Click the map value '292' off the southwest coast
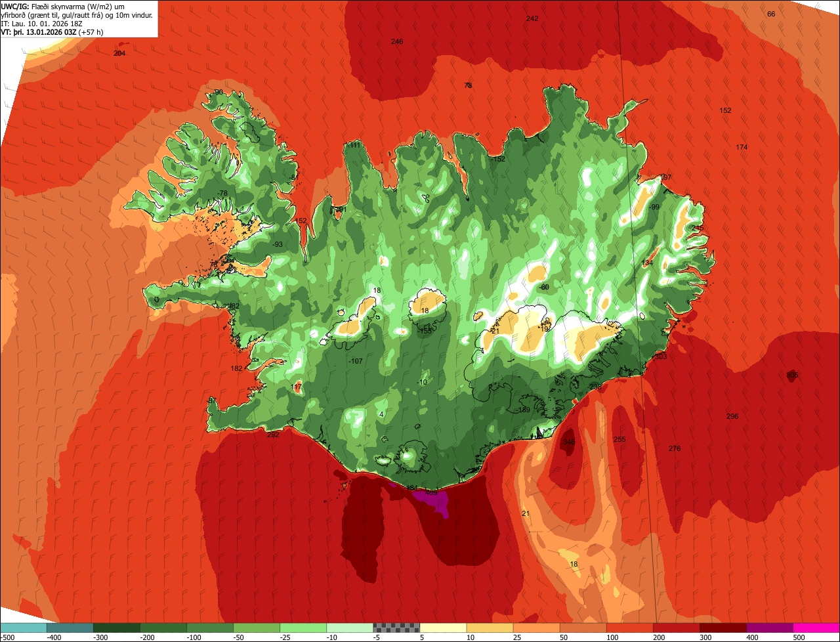 point(273,435)
